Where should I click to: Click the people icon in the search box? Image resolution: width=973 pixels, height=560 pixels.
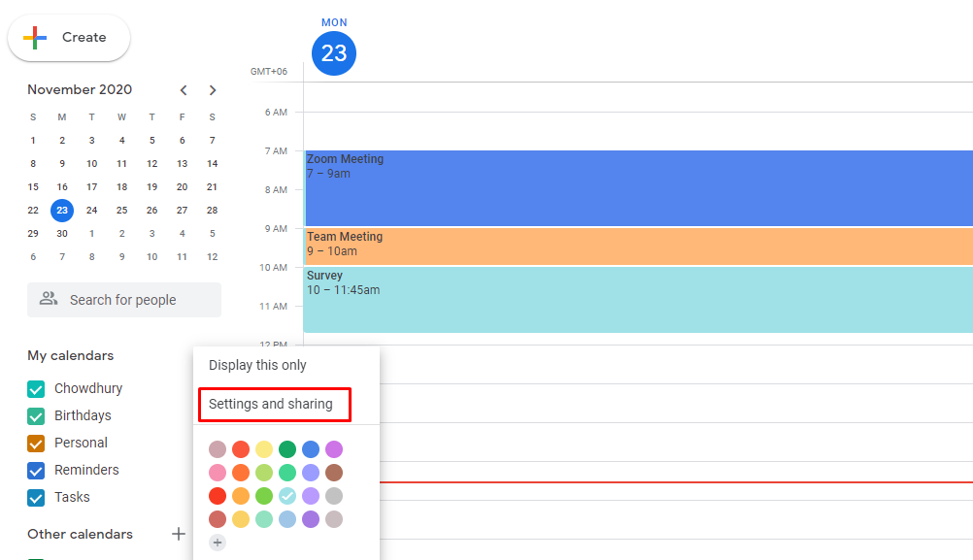tap(49, 300)
